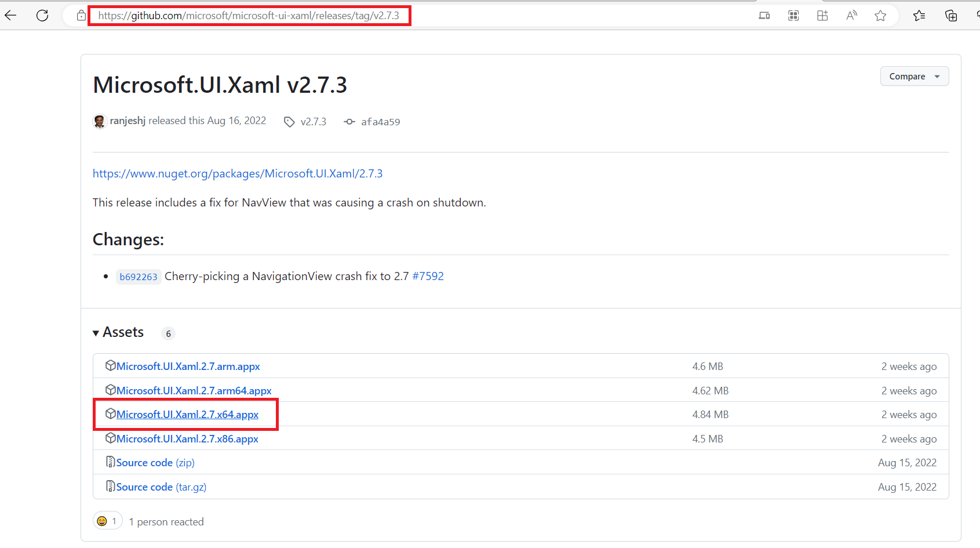Refresh the page with the reload icon

click(x=42, y=16)
